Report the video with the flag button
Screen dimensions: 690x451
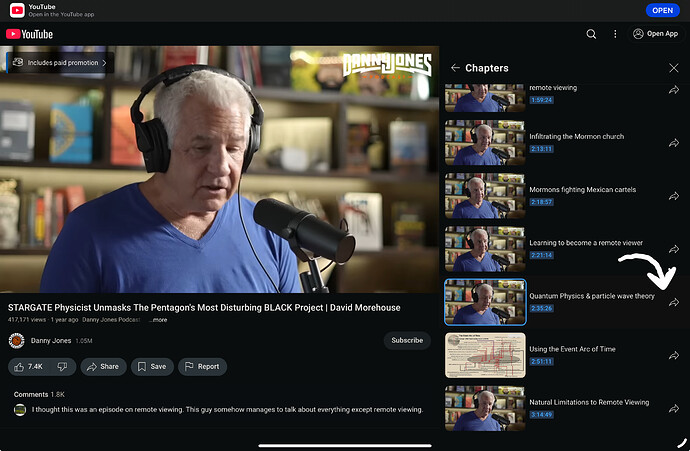coord(202,367)
